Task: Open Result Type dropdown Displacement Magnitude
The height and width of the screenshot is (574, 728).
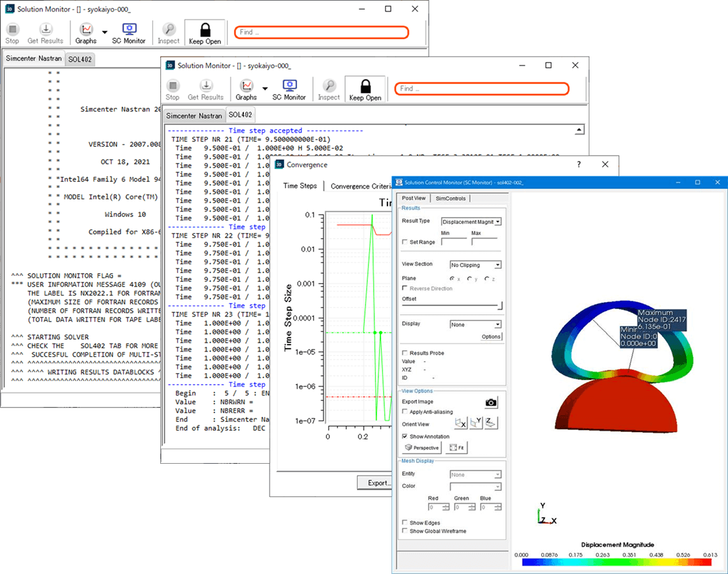Action: pos(471,222)
